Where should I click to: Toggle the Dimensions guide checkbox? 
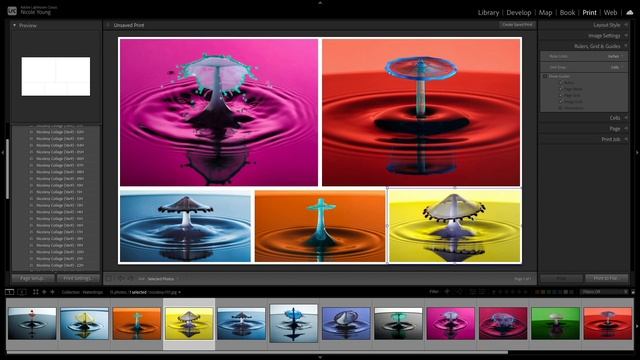coord(561,108)
